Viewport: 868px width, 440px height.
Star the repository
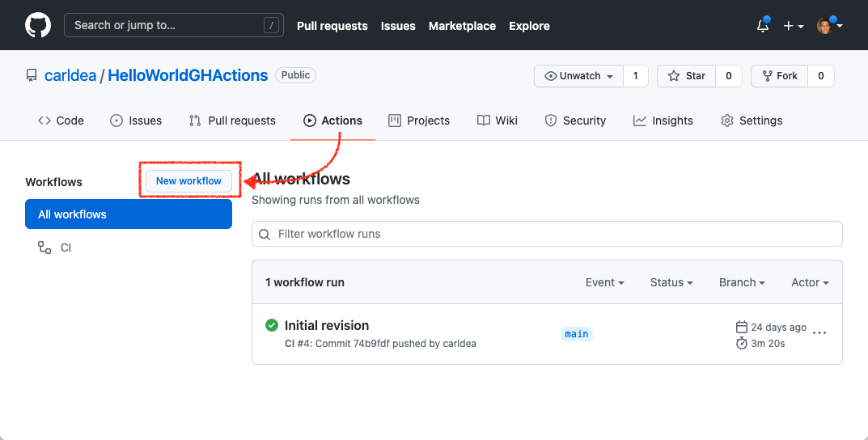(x=687, y=76)
